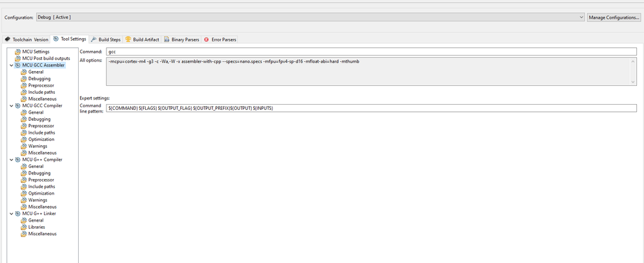The width and height of the screenshot is (644, 263).
Task: Select Warnings under MCU G++ Compiler
Action: point(38,200)
